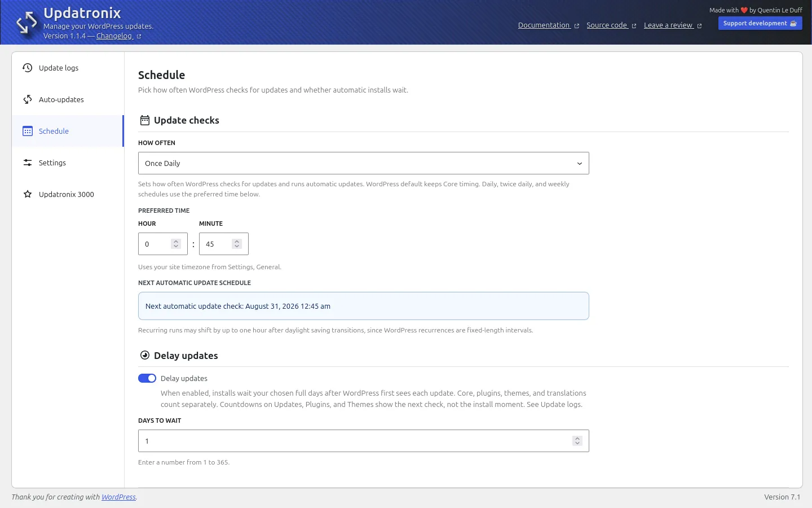Turn off the Delay updates switch
The image size is (812, 508).
(x=147, y=378)
